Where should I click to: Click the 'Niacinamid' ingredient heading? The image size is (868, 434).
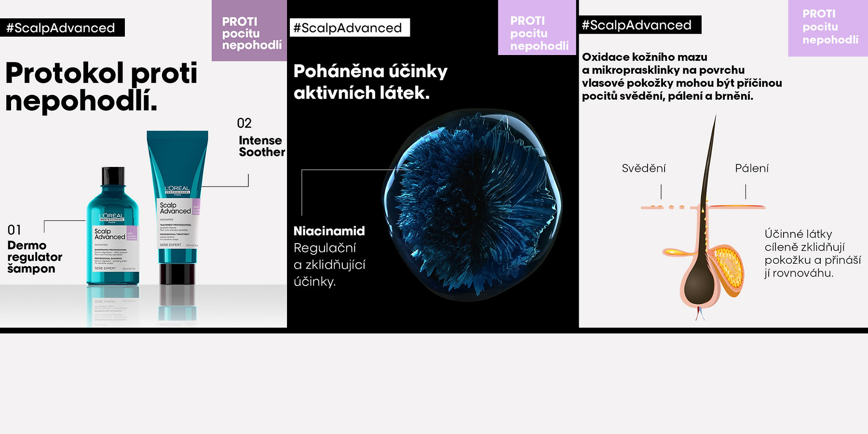[x=329, y=231]
